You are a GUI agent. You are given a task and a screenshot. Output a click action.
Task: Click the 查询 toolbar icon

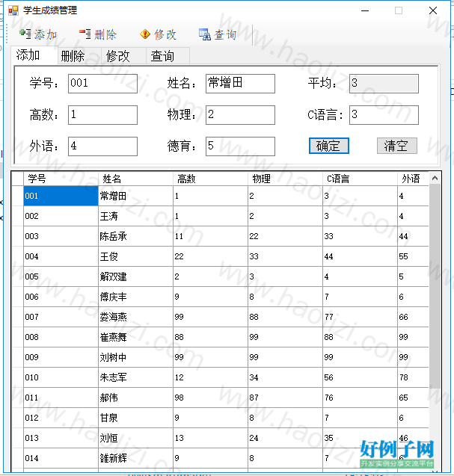205,34
